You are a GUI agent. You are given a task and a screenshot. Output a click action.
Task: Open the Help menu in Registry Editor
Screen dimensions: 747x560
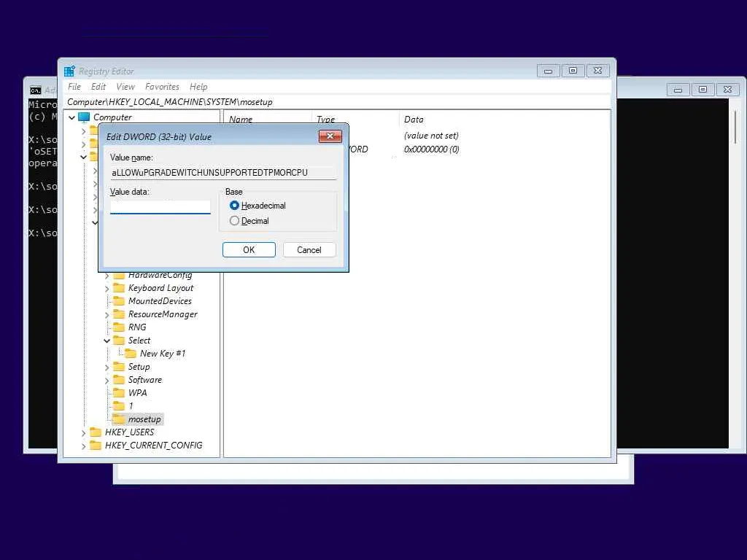click(x=198, y=87)
